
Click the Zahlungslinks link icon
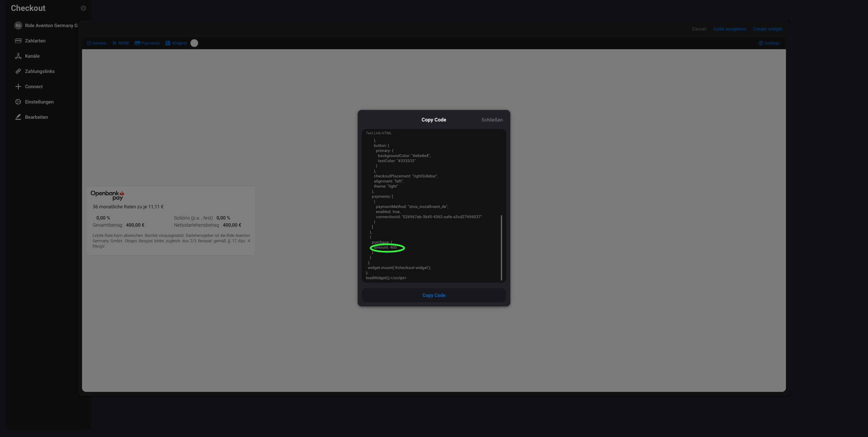[18, 71]
